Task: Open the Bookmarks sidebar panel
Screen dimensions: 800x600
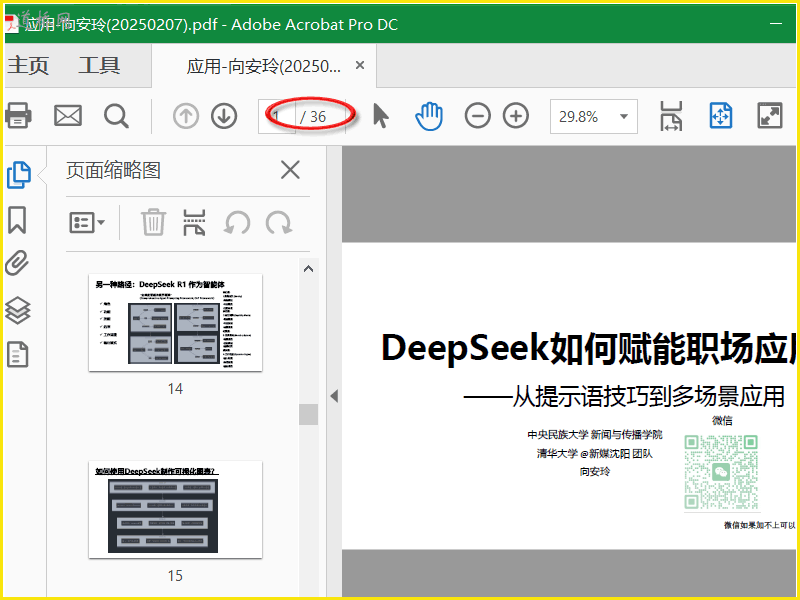Action: (17, 220)
